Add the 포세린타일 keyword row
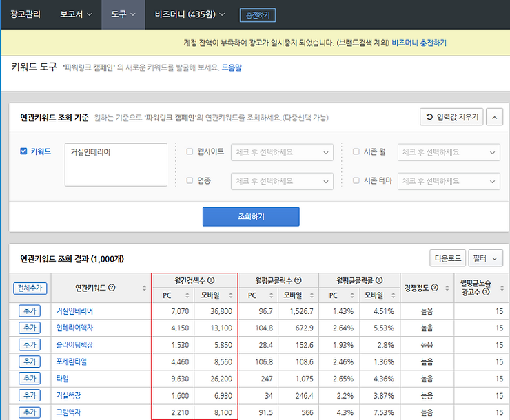 coord(30,361)
